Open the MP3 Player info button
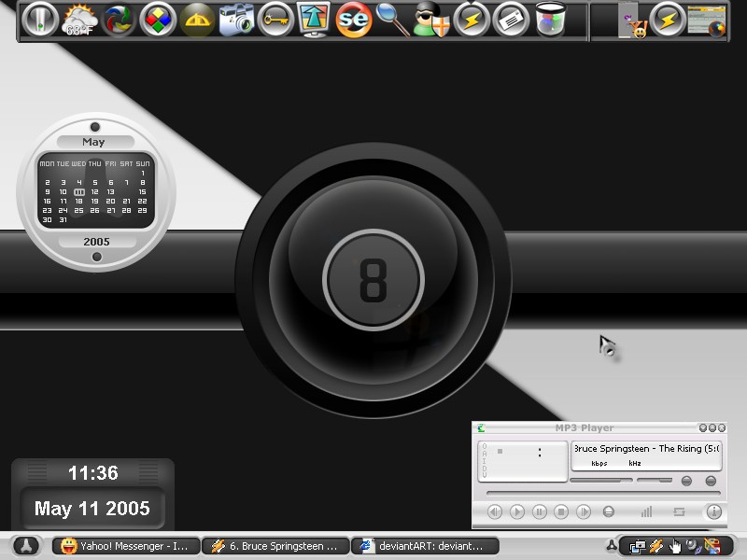 (x=713, y=511)
